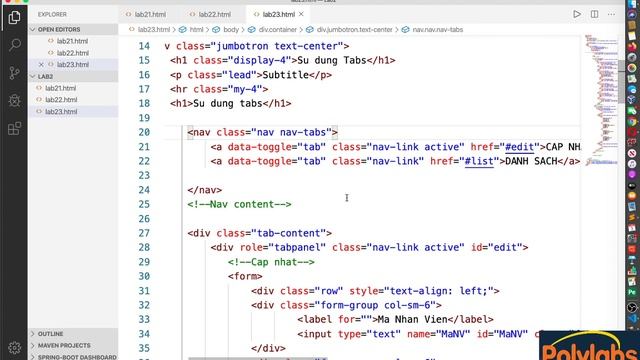Open lab21.html from Open Editors

click(x=72, y=41)
